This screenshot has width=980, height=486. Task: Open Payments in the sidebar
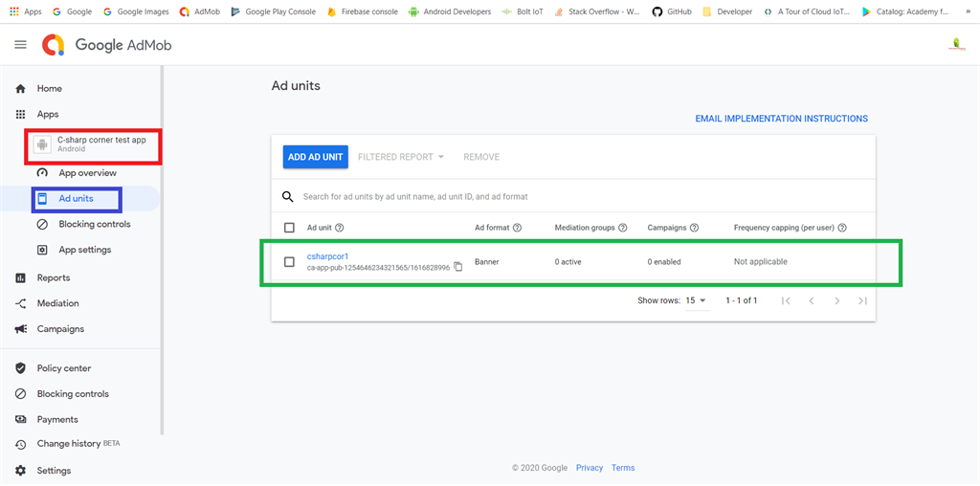pos(57,420)
